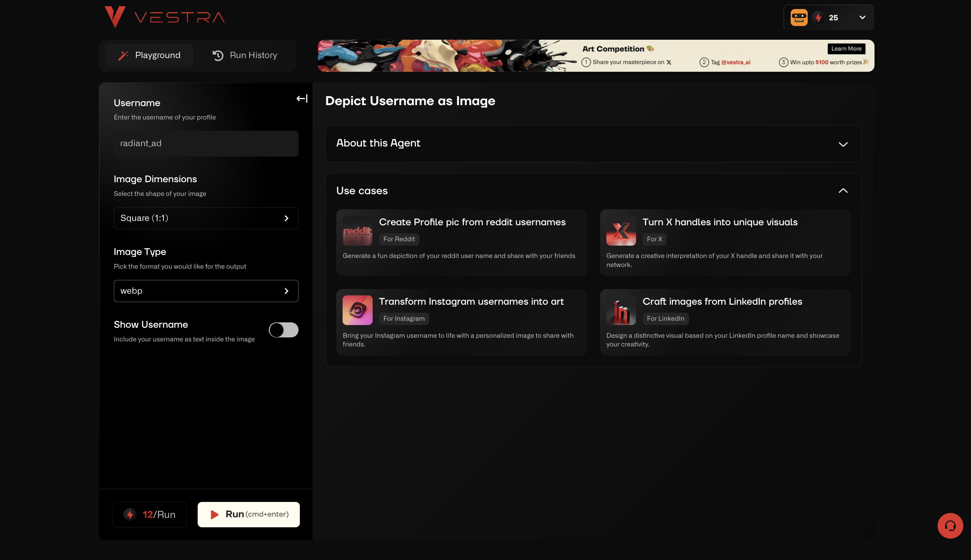Click the lightning credits icon beside 25
Image resolution: width=971 pixels, height=560 pixels.
pos(818,17)
